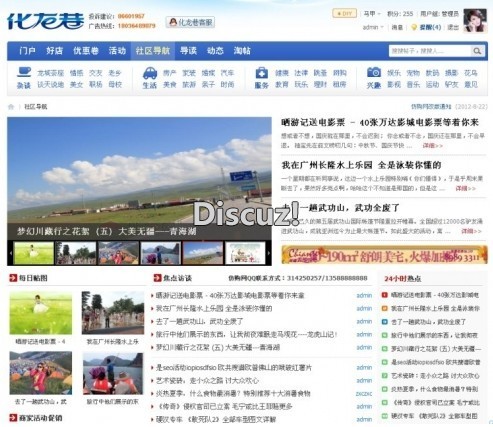
Task: Open the 每日贴图 meadow photo thumbnail
Action: [x=41, y=313]
